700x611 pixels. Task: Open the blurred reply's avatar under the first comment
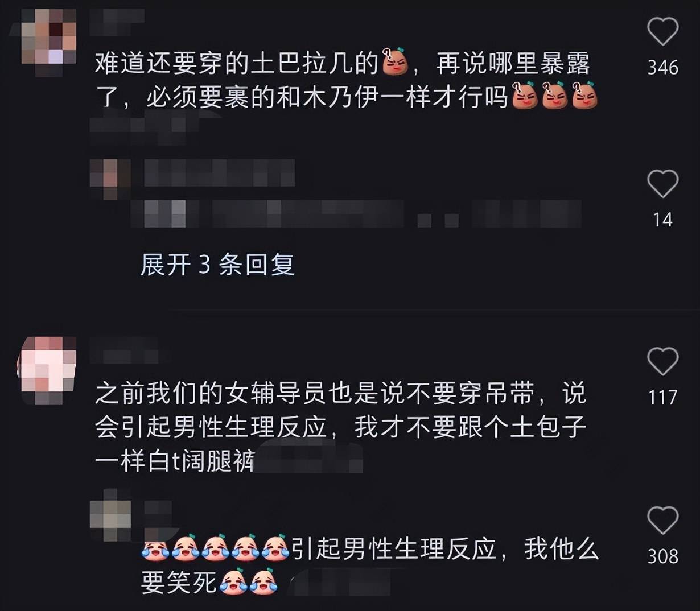[x=110, y=179]
